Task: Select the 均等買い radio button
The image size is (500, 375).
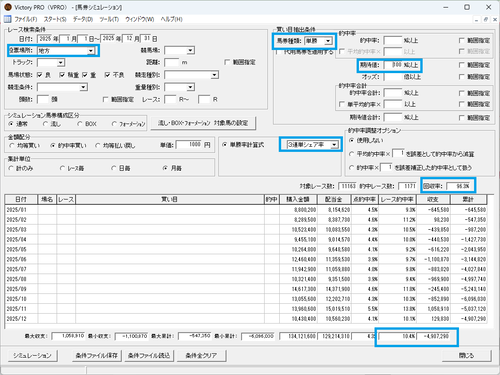Action: click(x=12, y=146)
